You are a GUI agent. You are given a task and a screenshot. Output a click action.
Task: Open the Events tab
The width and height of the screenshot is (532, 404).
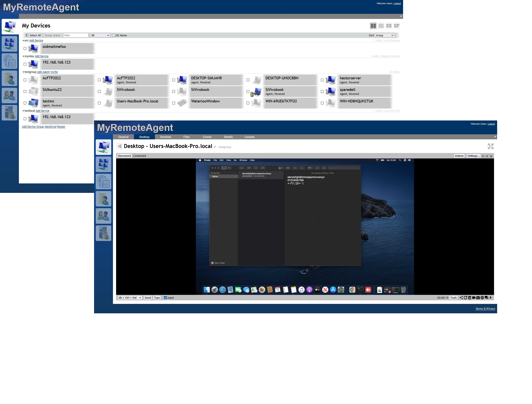pos(207,137)
